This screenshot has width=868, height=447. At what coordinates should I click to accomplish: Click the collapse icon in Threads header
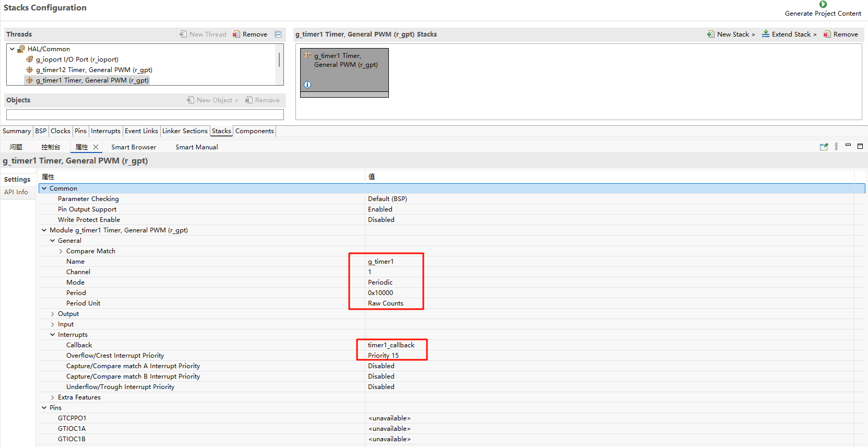278,34
